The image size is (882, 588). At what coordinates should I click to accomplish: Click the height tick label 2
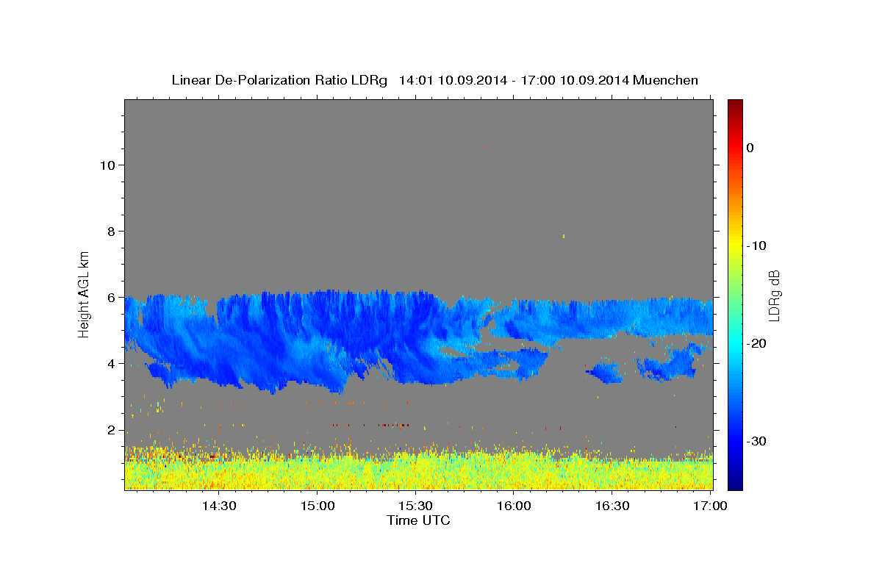[x=111, y=429]
